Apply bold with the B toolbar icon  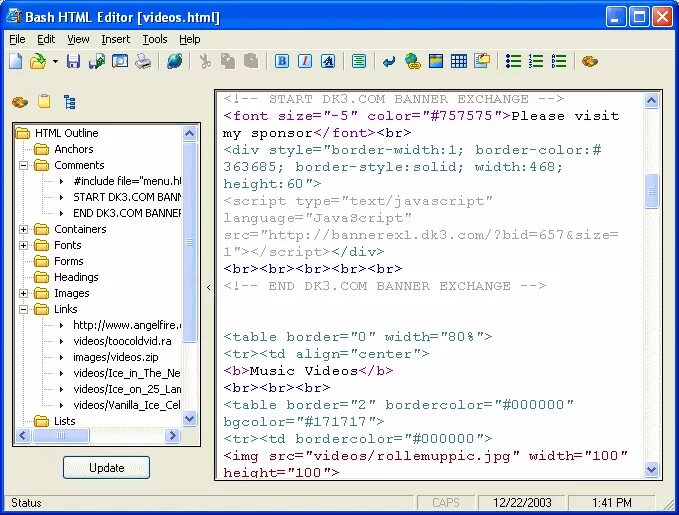(x=282, y=62)
